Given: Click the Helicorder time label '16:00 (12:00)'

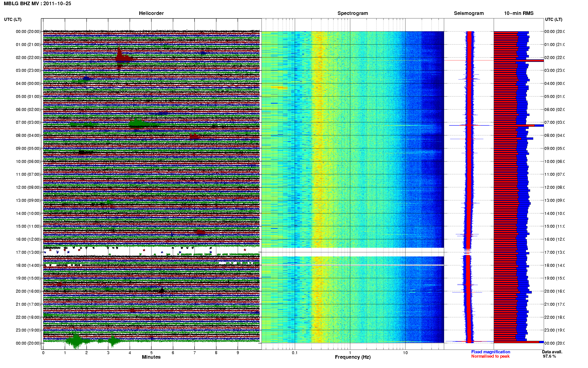Looking at the screenshot, I should [x=28, y=239].
